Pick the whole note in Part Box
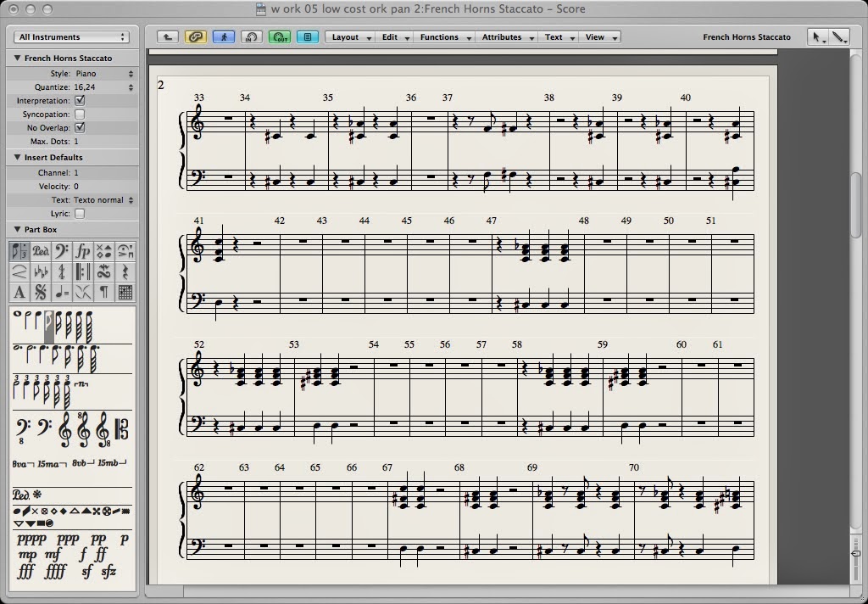Screen dimensions: 868x604 17,314
